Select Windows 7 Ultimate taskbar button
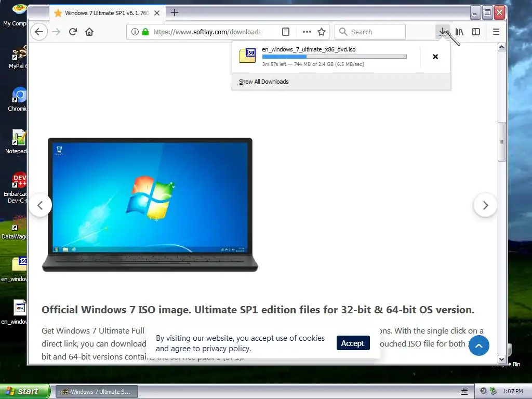The image size is (532, 399). pos(97,392)
